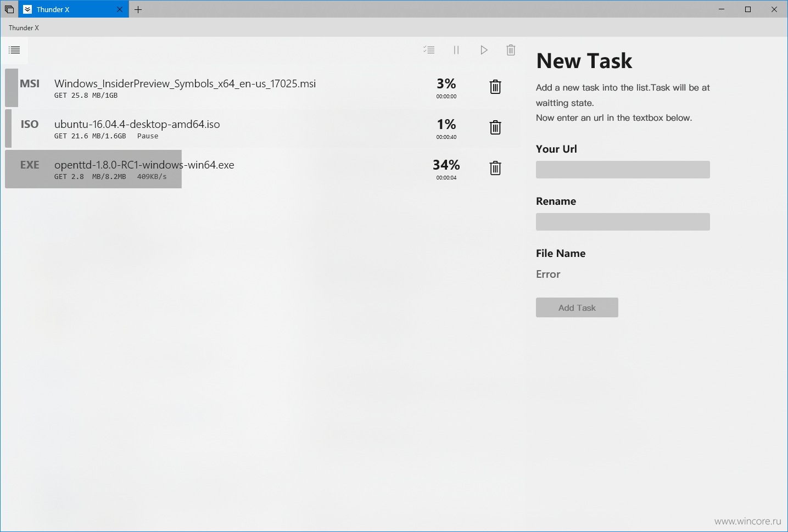Click the Add Task button
Viewport: 788px width, 532px height.
(x=577, y=307)
